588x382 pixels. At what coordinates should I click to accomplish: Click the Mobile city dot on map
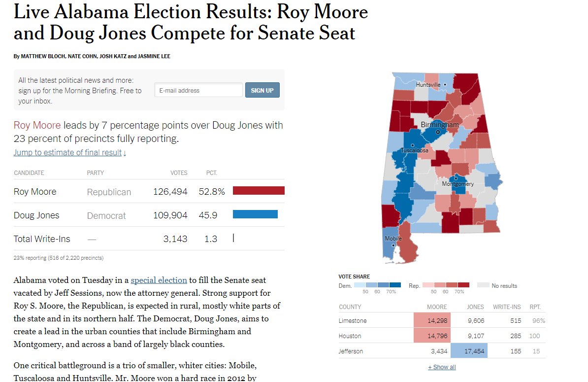pos(393,245)
